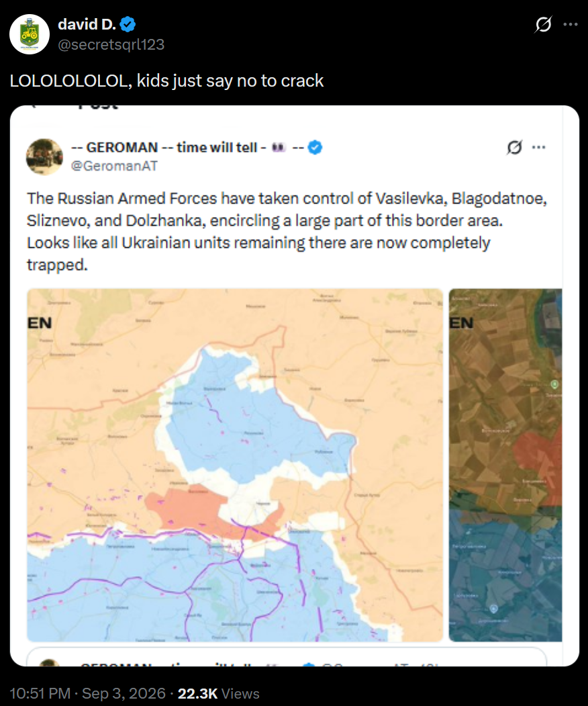Open the @secretsqrl123 handle link
Viewport: 588px width, 706px height.
(111, 44)
